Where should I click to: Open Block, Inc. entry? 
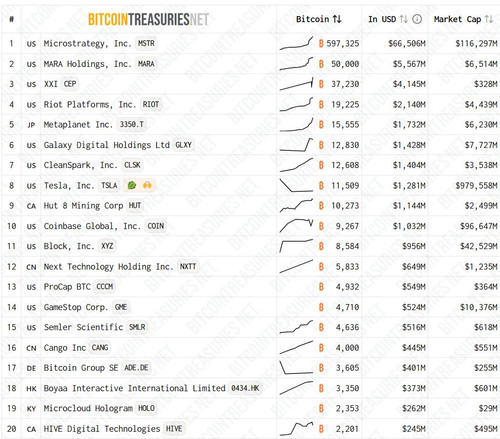pos(69,246)
